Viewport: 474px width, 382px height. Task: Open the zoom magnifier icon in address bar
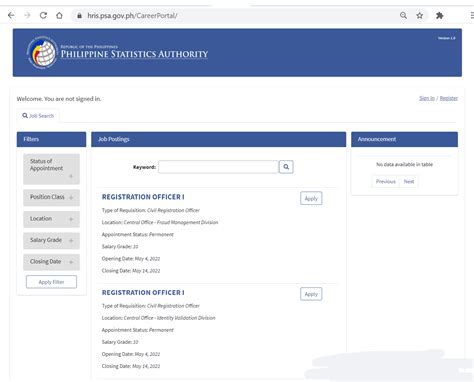[403, 15]
